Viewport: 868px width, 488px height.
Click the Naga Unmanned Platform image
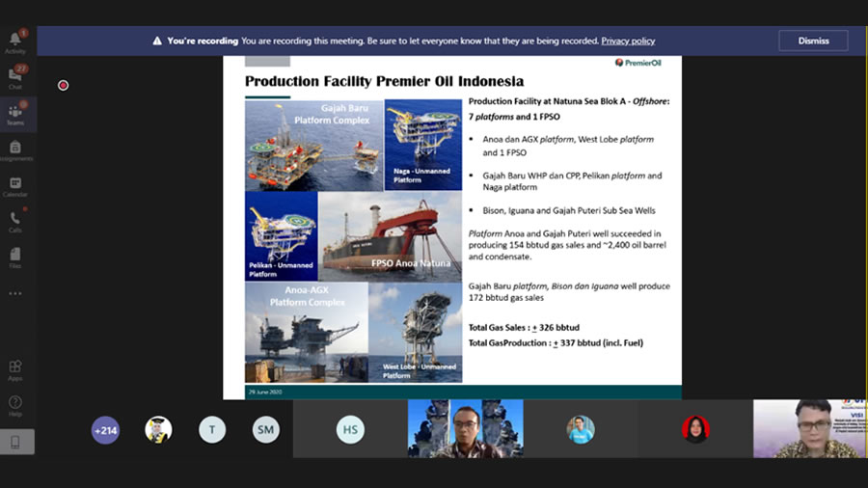pyautogui.click(x=423, y=145)
